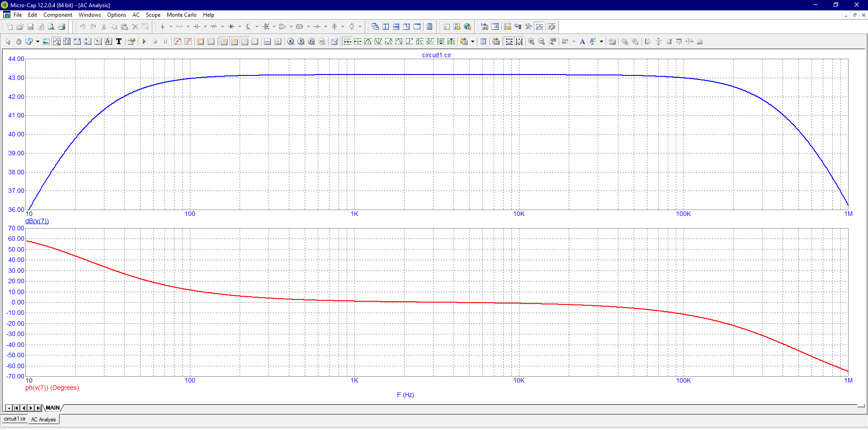Toggle the Scale mode magnifier-on-graph button
Screen dimensions: 868x430
click(57, 42)
